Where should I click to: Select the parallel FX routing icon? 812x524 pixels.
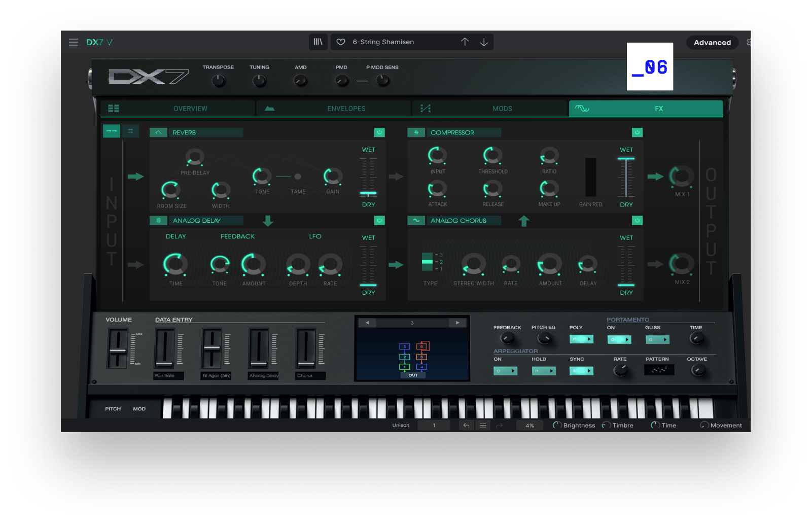coord(130,131)
